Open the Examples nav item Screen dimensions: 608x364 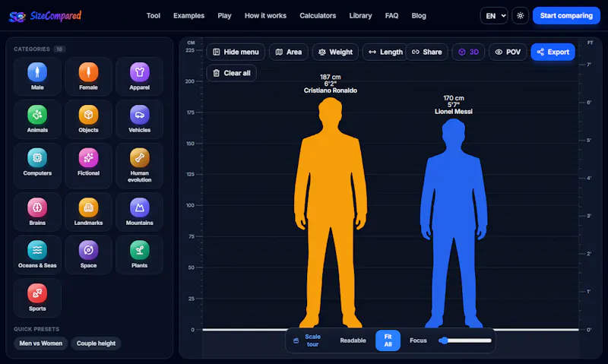(x=188, y=16)
